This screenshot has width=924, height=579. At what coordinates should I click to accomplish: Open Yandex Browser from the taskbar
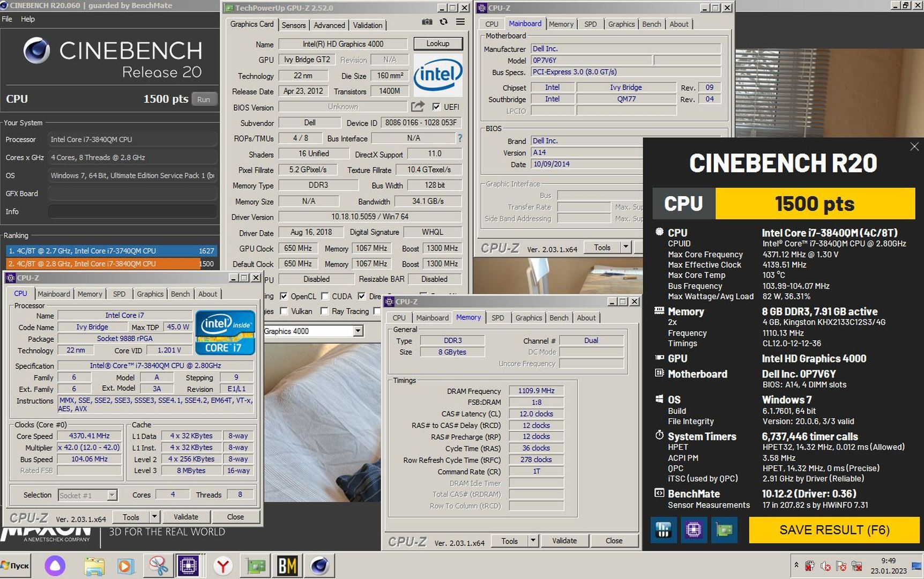click(223, 566)
